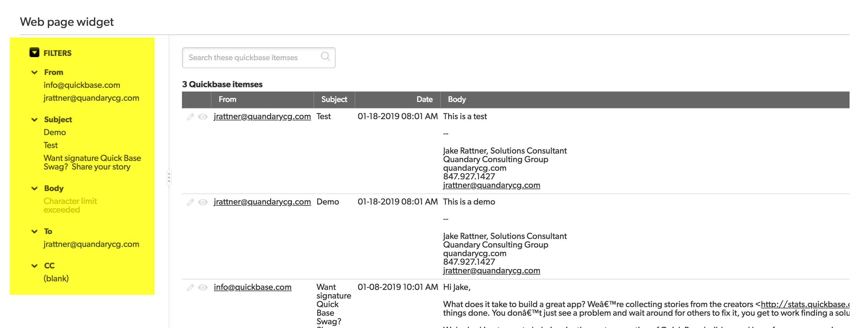Open signature email link in Test body

pos(491,185)
